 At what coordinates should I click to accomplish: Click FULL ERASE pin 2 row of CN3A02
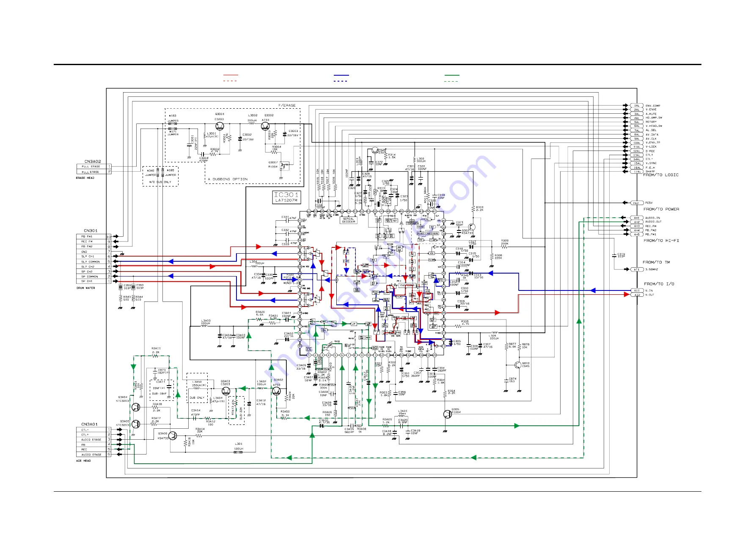[94, 172]
